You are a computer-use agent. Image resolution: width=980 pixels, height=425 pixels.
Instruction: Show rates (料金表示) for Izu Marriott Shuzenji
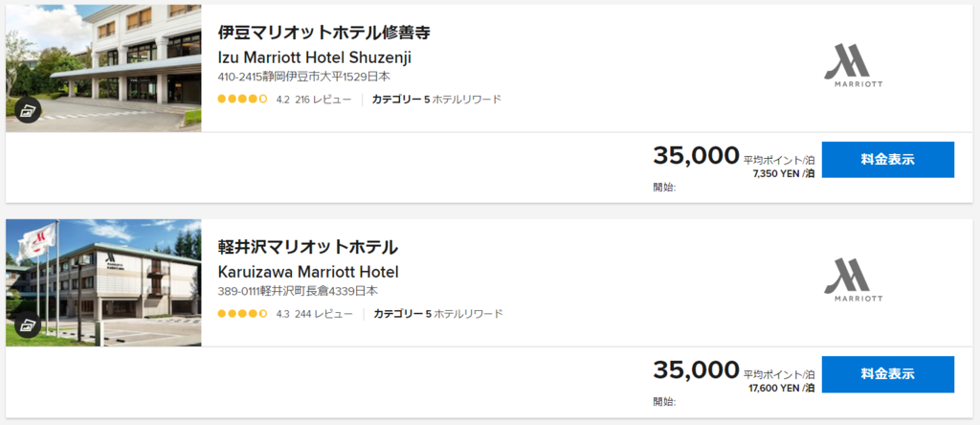887,159
